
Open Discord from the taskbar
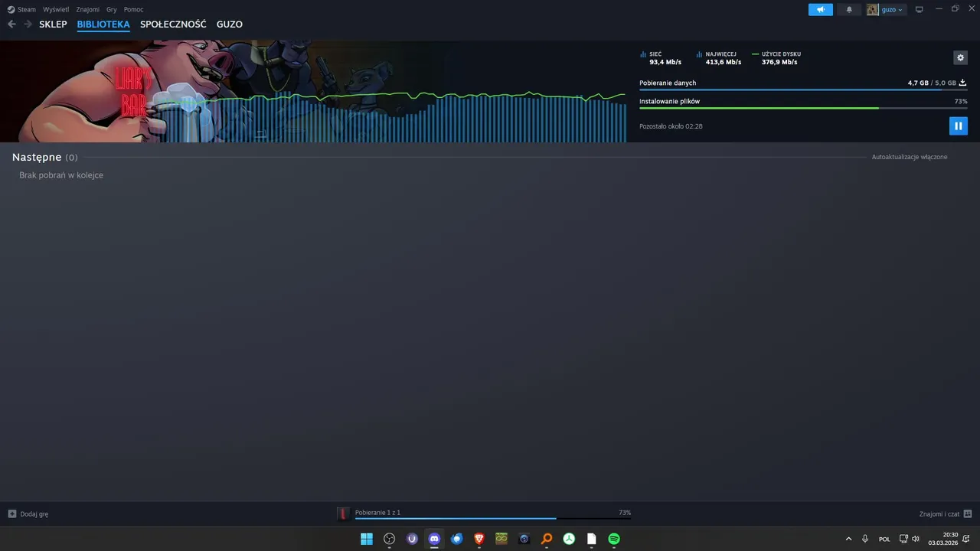pos(434,539)
